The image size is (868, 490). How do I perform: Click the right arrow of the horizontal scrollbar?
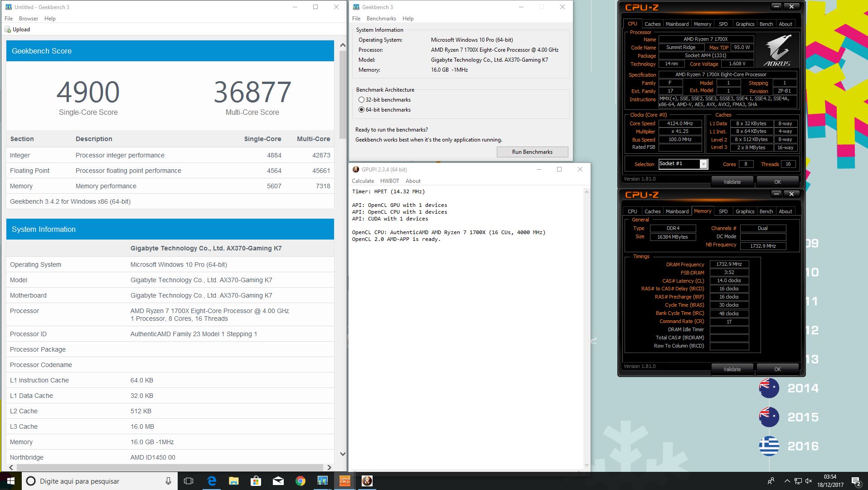[x=329, y=467]
